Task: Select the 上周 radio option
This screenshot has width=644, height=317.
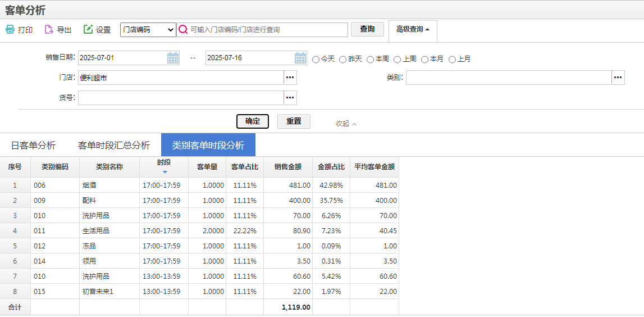Action: pyautogui.click(x=397, y=60)
